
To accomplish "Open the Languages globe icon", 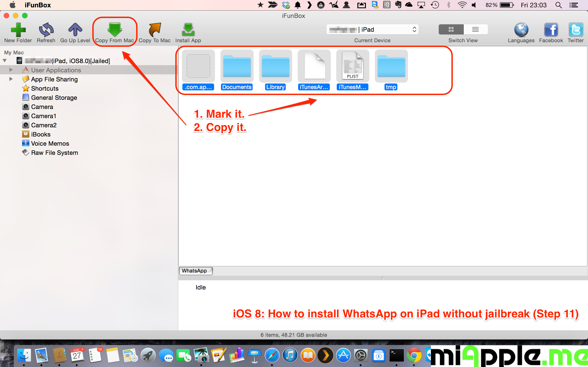I will pos(521,30).
